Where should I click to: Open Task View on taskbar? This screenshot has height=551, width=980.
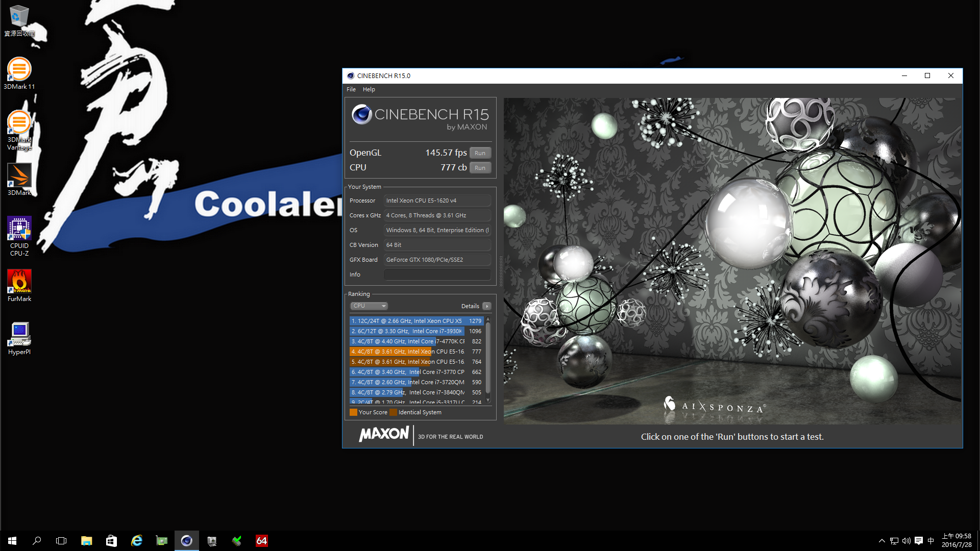[61, 541]
